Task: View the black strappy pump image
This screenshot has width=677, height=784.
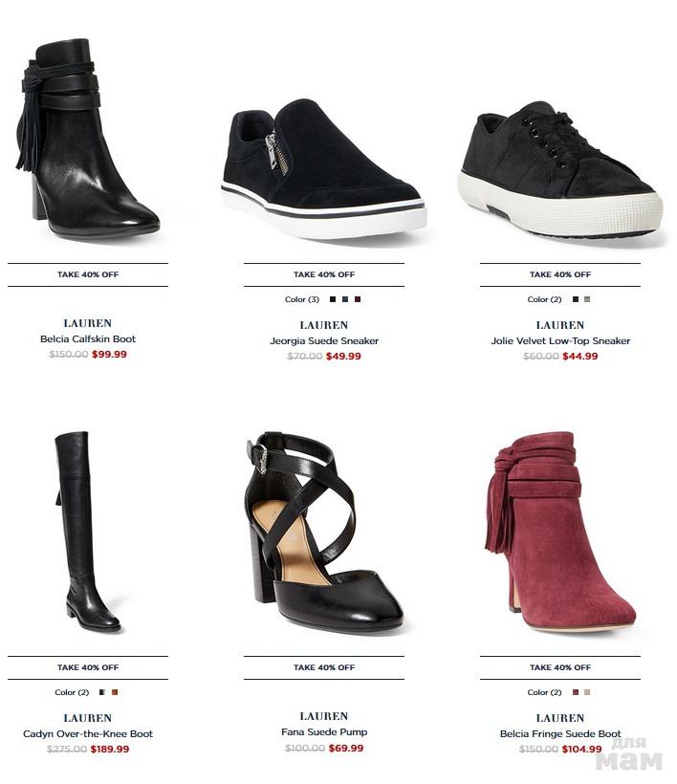Action: point(324,531)
